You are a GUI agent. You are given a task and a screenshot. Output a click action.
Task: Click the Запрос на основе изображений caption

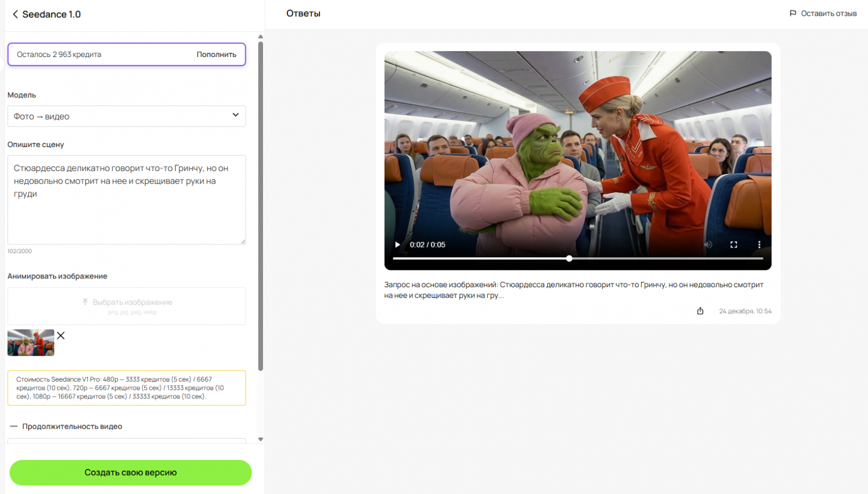tap(574, 290)
